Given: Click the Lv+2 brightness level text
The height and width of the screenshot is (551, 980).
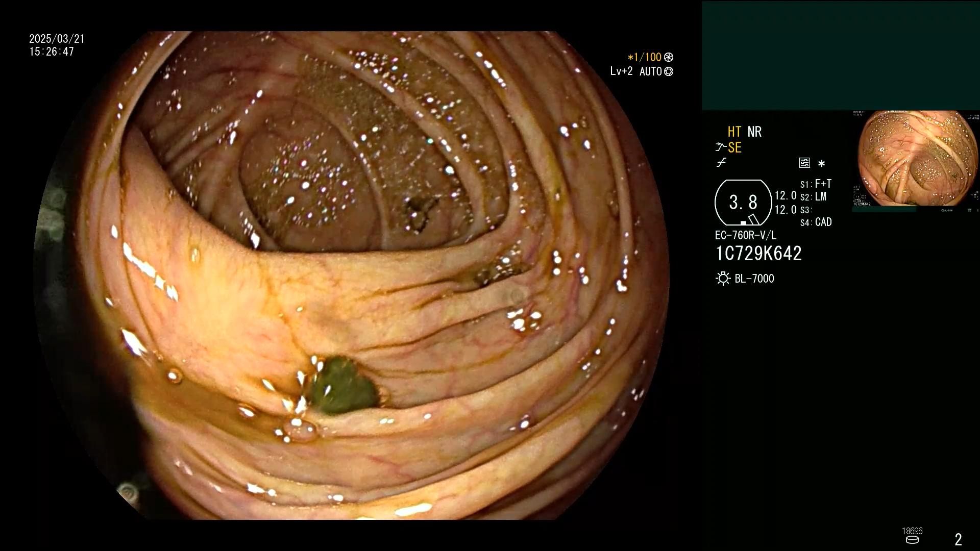Looking at the screenshot, I should (x=621, y=71).
